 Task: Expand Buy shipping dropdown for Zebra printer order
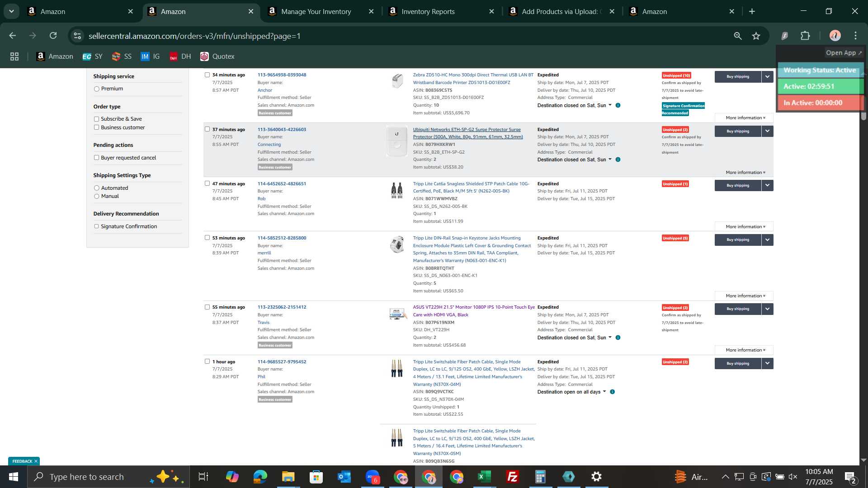[x=767, y=77]
